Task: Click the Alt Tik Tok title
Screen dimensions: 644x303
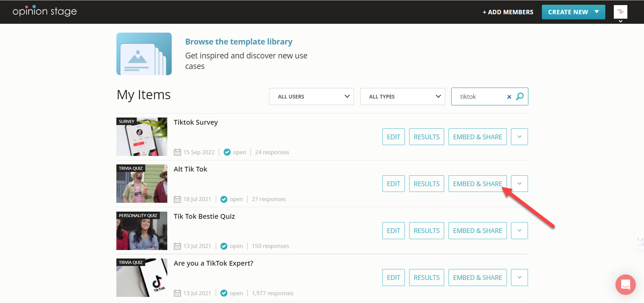Action: (x=190, y=169)
